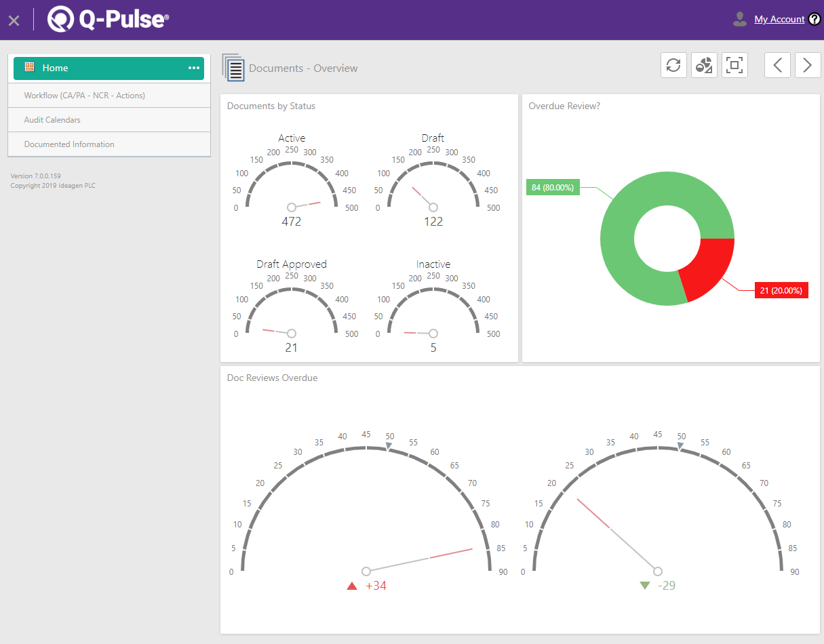Click the red 21 (20.00%) label

pos(781,290)
